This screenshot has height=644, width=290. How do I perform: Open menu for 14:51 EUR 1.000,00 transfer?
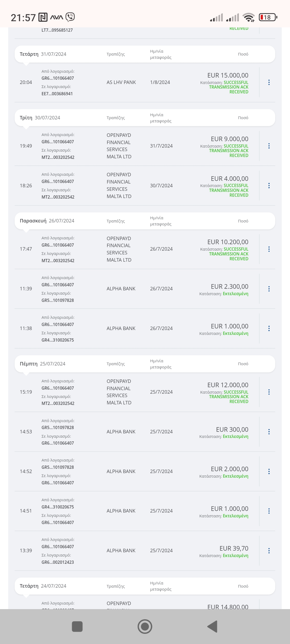[269, 511]
